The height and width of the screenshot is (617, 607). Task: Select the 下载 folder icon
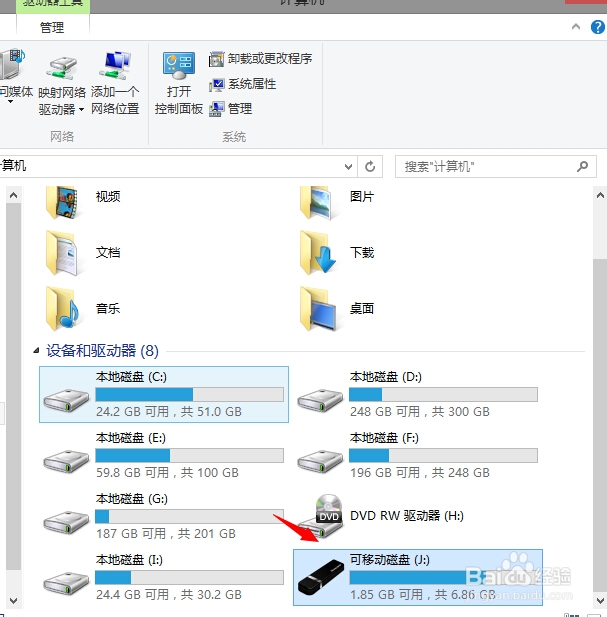point(318,253)
